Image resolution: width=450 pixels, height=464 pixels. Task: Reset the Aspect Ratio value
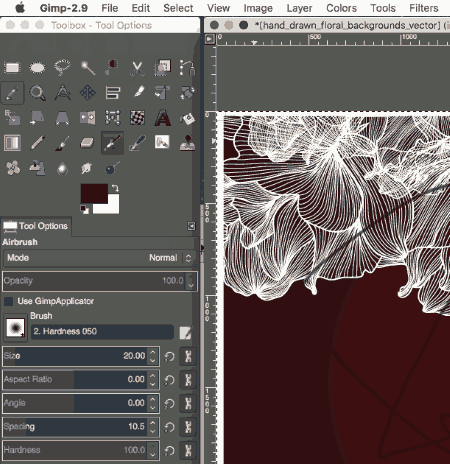point(169,380)
